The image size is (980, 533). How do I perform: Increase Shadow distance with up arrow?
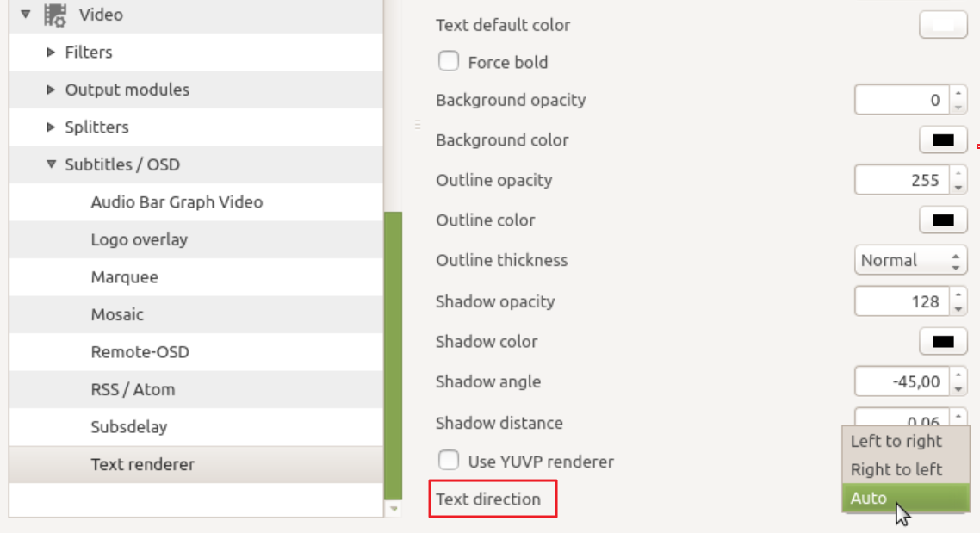[958, 416]
